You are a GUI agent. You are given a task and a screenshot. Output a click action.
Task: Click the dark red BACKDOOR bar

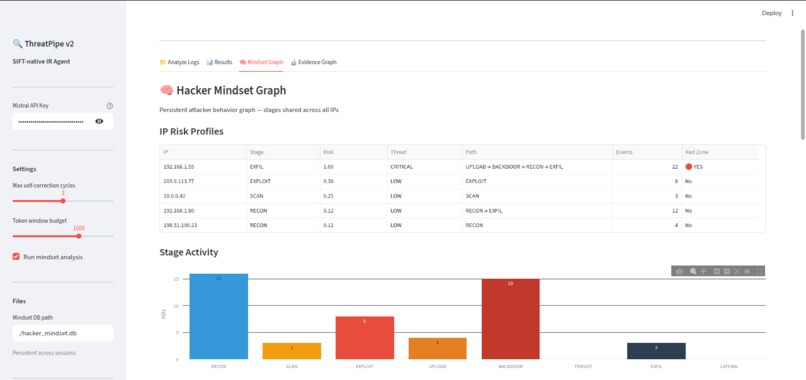pos(510,319)
